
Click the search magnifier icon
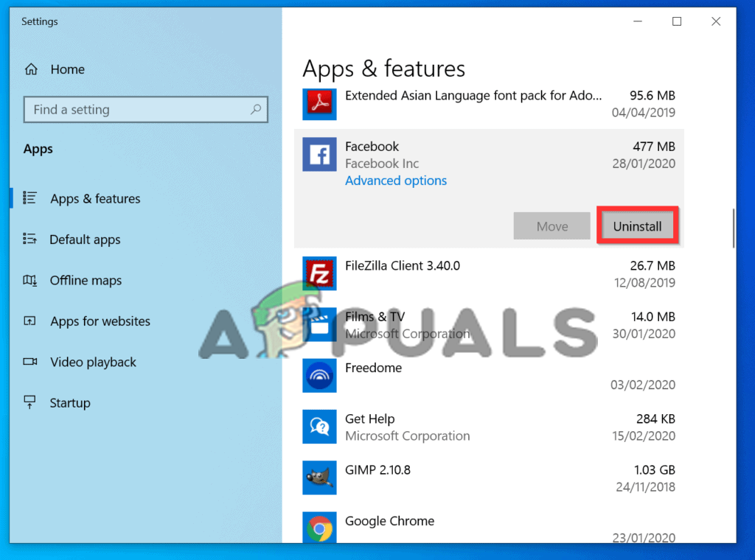(256, 109)
